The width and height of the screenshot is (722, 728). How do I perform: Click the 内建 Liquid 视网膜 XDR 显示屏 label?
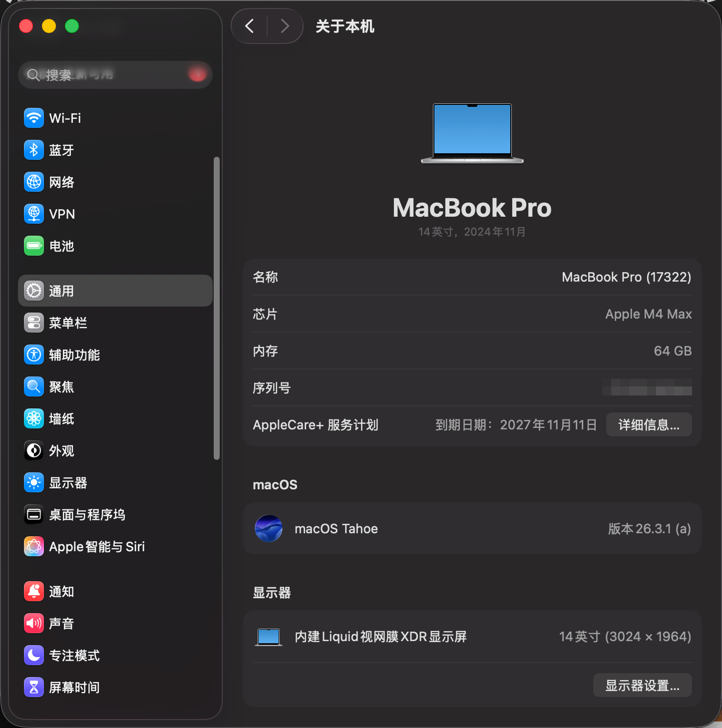coord(380,637)
